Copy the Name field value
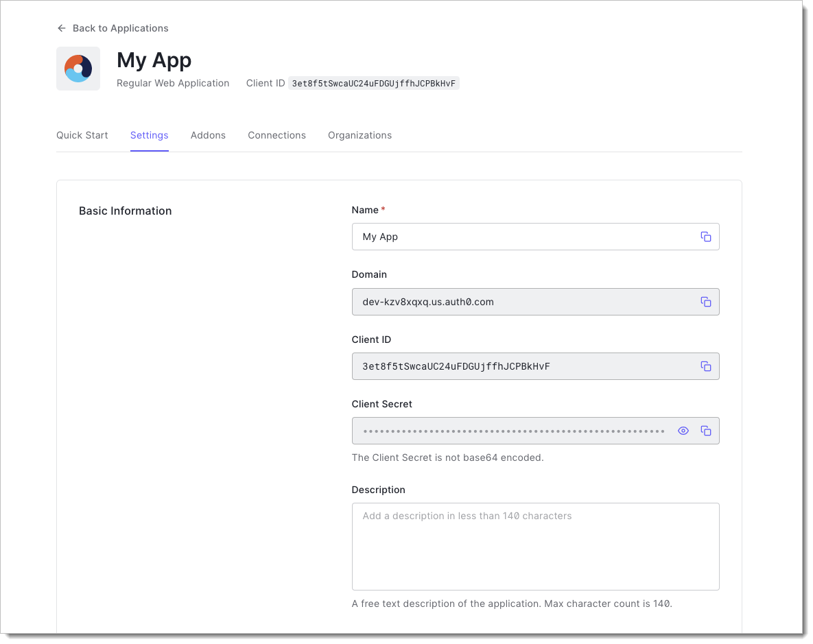The height and width of the screenshot is (644, 813). [x=706, y=237]
